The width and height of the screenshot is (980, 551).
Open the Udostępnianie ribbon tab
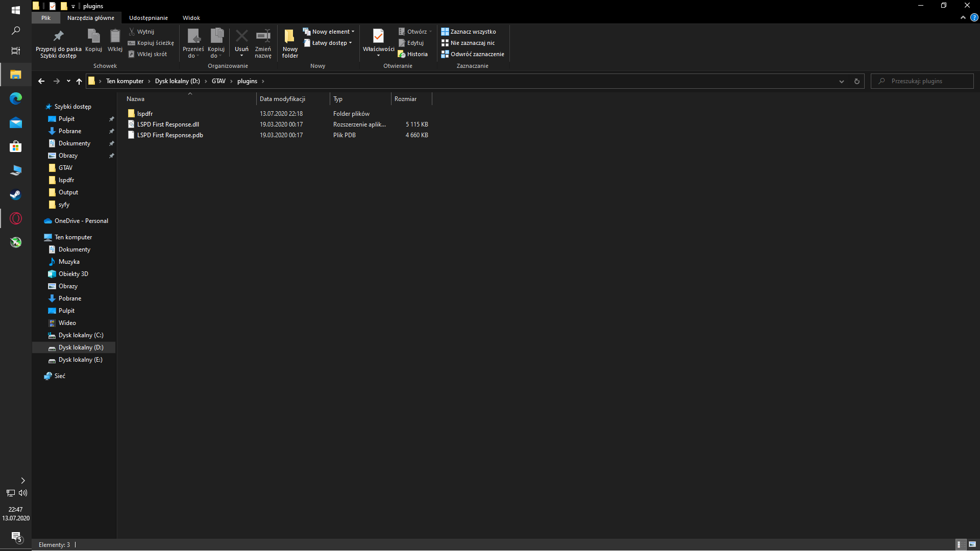[148, 18]
